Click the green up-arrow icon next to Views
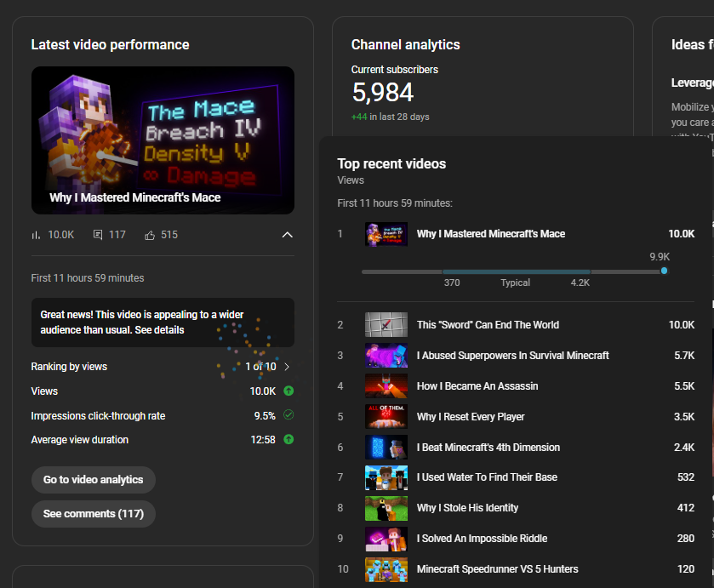The height and width of the screenshot is (588, 714). [x=288, y=391]
